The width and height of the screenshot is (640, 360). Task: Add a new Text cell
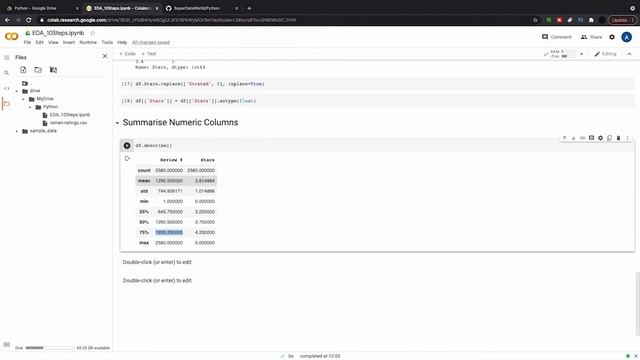[149, 54]
